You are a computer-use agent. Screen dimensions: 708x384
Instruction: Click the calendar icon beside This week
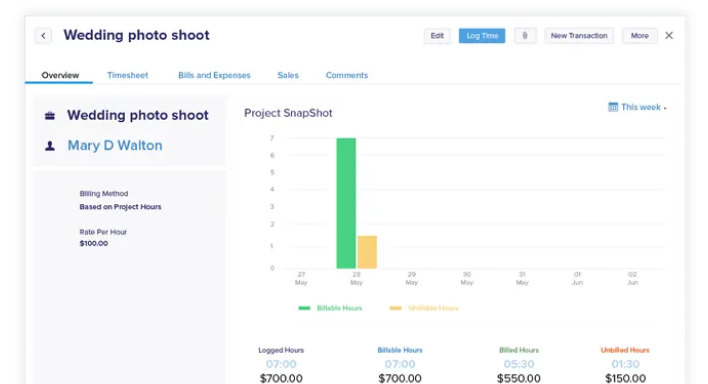(613, 107)
